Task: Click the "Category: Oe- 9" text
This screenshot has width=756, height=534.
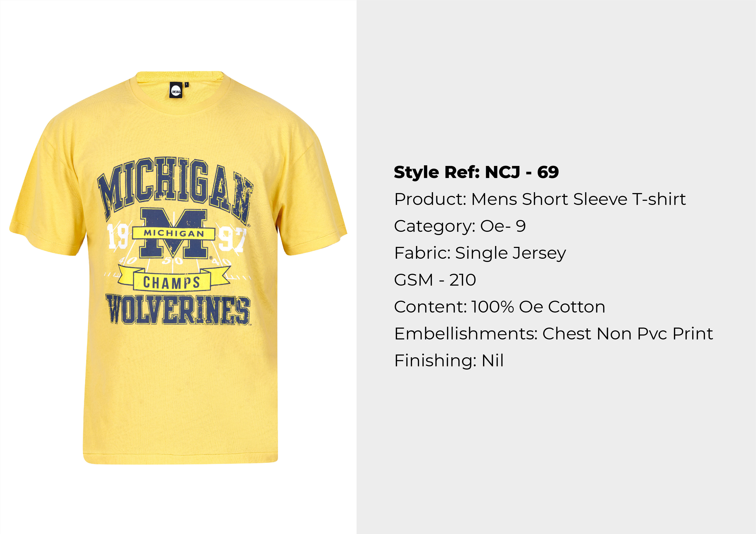Action: [460, 226]
